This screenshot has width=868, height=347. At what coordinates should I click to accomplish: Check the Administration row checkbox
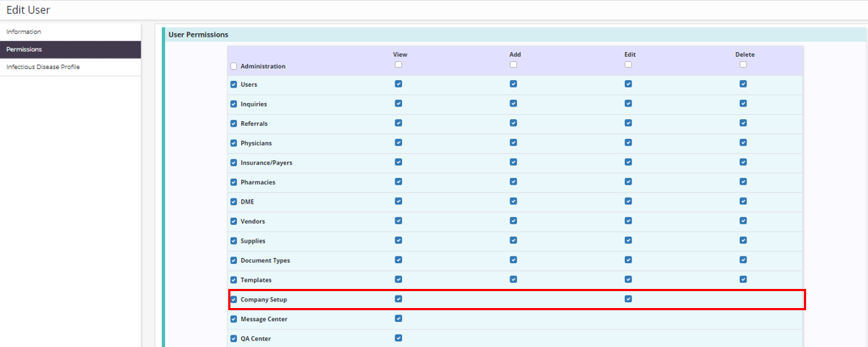(234, 66)
